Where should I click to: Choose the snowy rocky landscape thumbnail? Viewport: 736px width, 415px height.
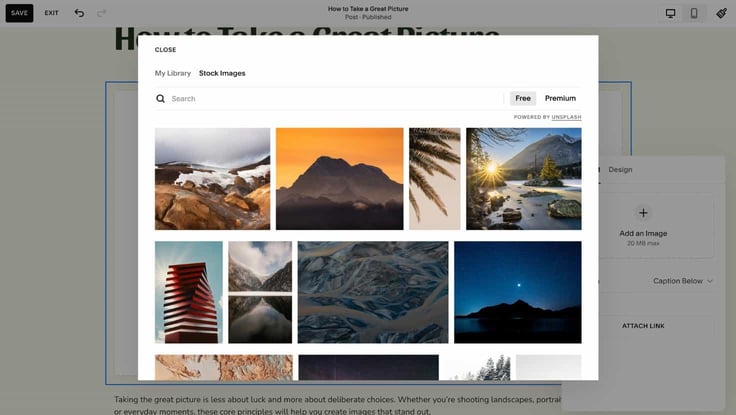point(213,179)
